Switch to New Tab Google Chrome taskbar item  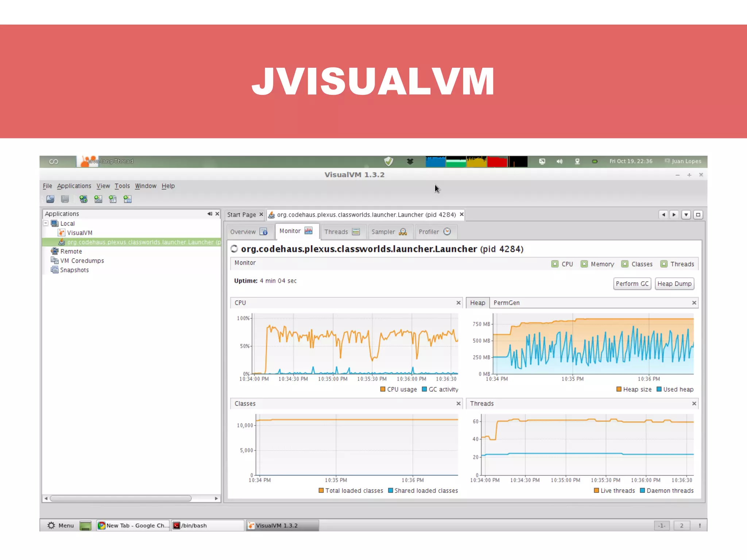133,525
